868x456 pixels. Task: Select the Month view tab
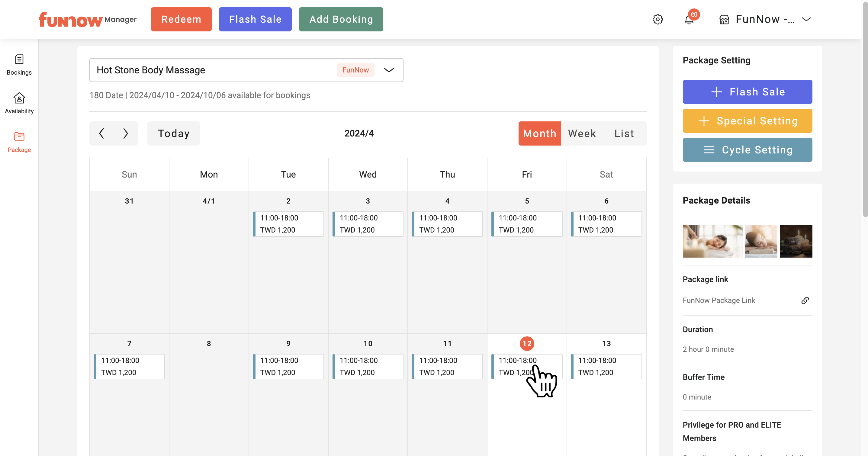coord(539,133)
